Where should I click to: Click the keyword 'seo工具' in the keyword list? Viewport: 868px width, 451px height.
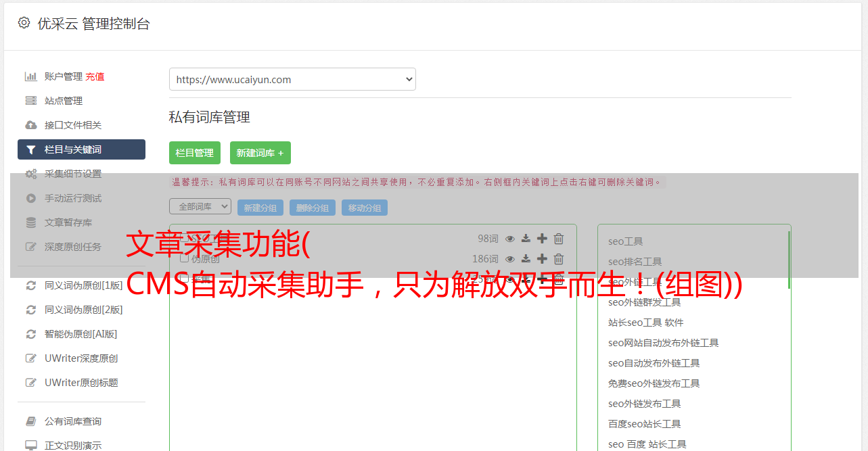625,241
